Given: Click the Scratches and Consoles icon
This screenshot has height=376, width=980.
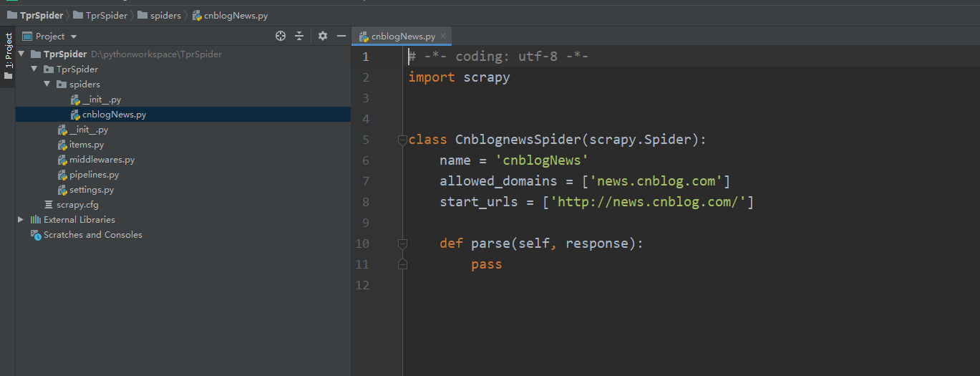Looking at the screenshot, I should 36,235.
